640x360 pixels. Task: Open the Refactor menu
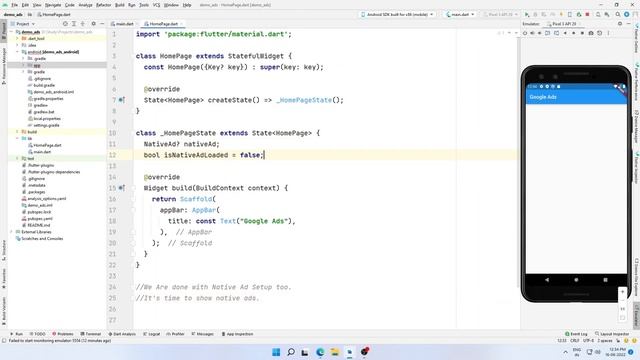pyautogui.click(x=103, y=5)
